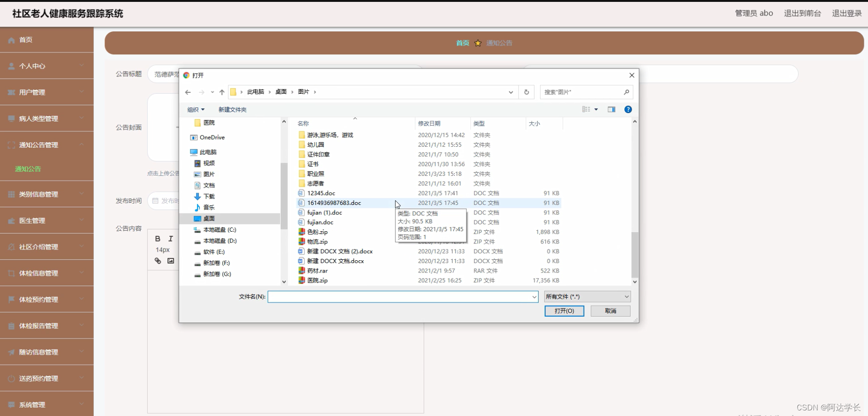Change view layout icon

(586, 109)
